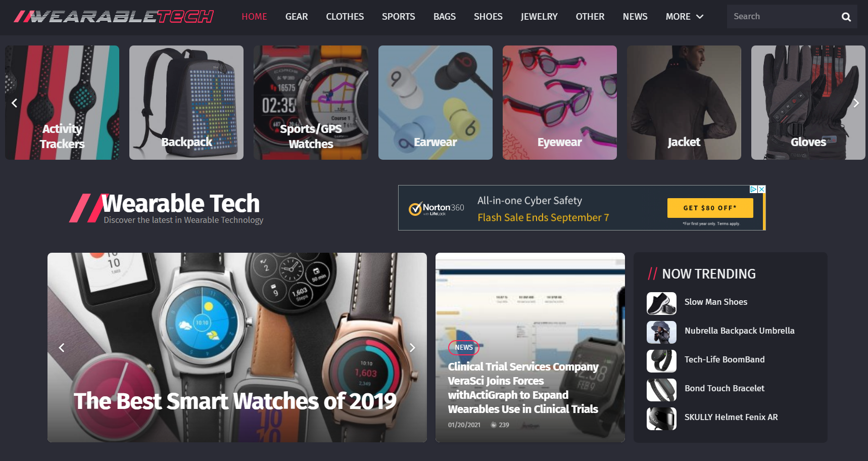Advance category carousel with right arrow
868x461 pixels.
pyautogui.click(x=856, y=103)
